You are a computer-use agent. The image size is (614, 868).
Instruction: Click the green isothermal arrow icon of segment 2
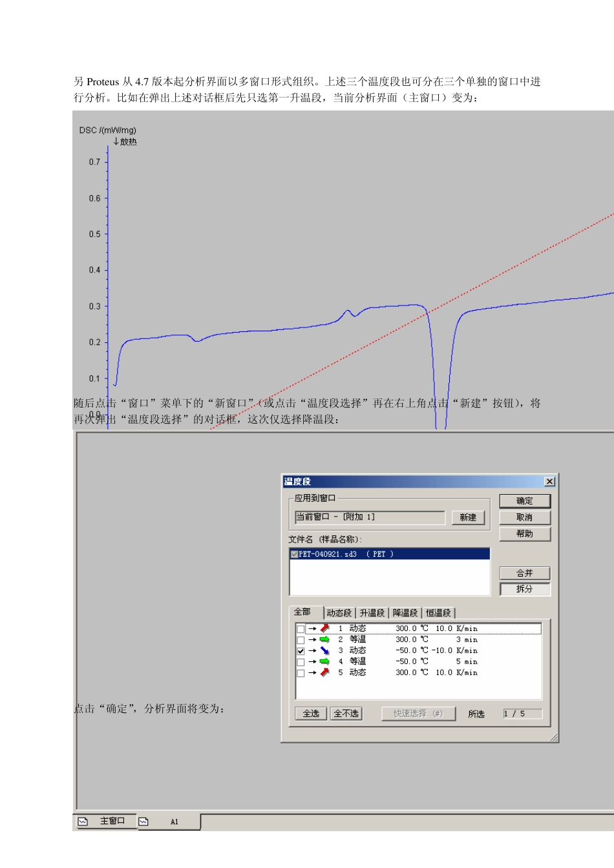coord(324,639)
